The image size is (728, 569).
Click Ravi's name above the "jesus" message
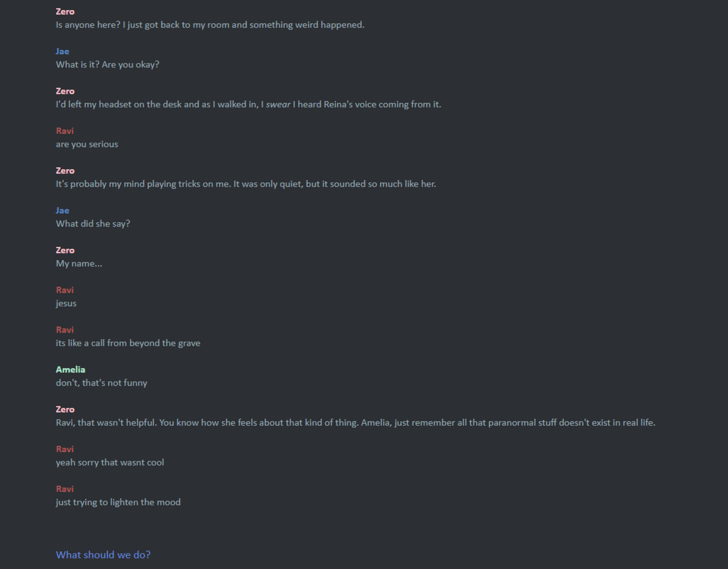click(65, 290)
